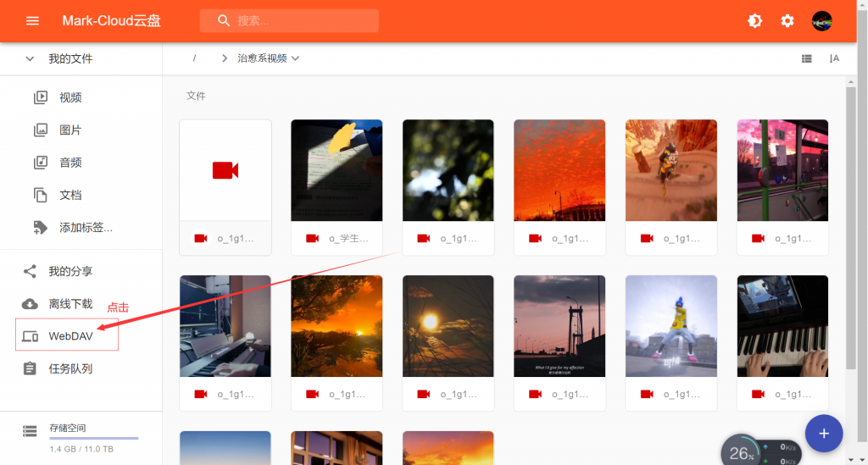The height and width of the screenshot is (465, 868).
Task: Click the Mark-Cloud云盘 title
Action: [x=111, y=21]
